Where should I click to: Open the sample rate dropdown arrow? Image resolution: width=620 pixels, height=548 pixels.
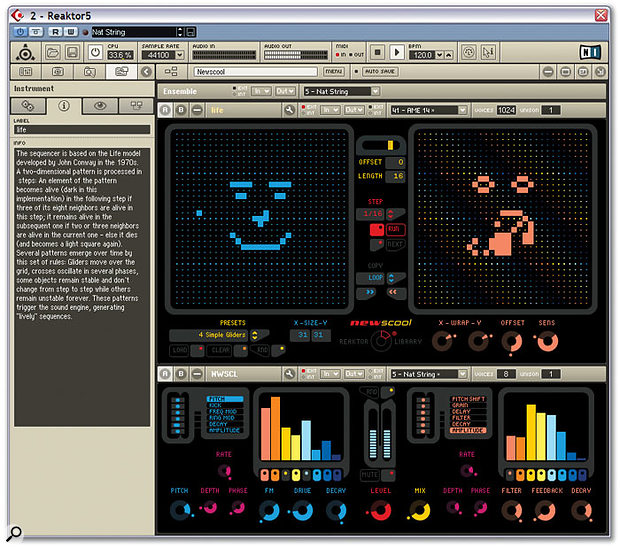(180, 55)
